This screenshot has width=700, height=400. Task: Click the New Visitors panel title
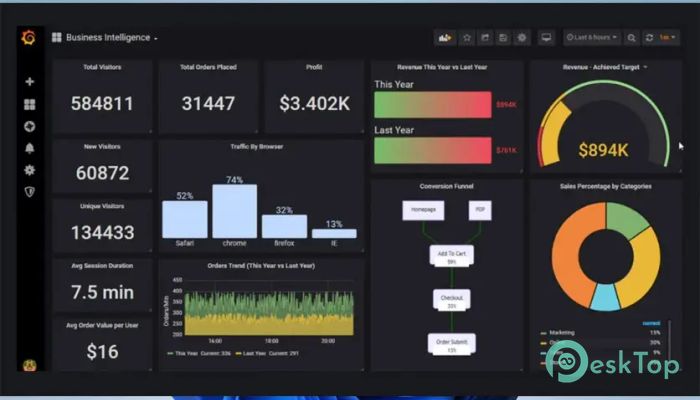click(102, 146)
